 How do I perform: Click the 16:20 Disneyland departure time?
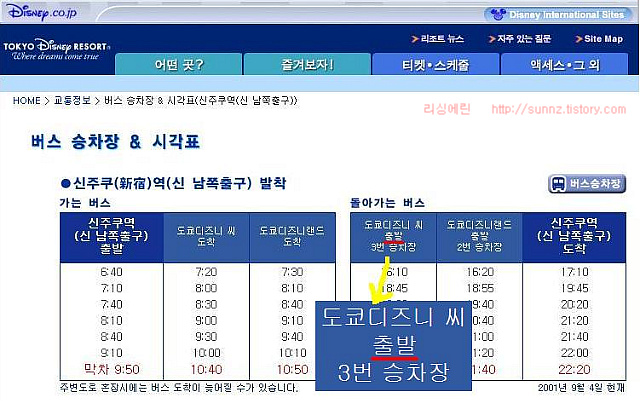(480, 272)
